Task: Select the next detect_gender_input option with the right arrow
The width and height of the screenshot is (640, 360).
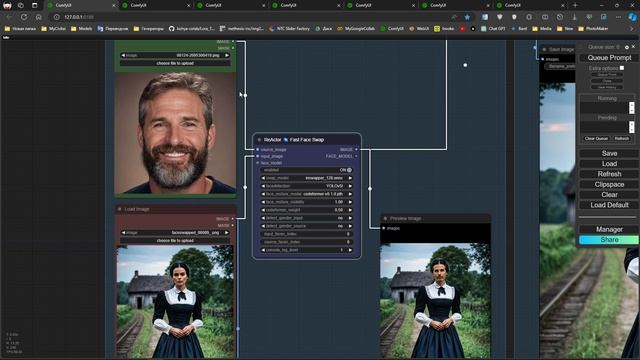Action: click(x=350, y=218)
